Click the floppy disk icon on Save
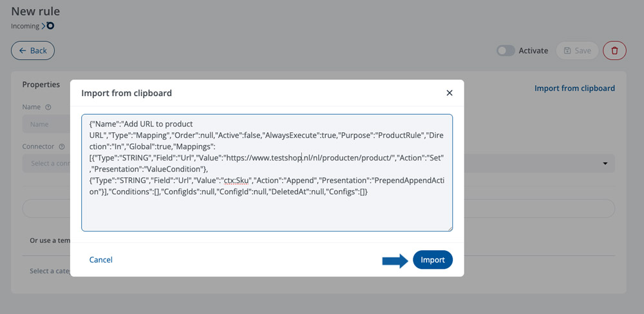644x314 pixels. 567,50
